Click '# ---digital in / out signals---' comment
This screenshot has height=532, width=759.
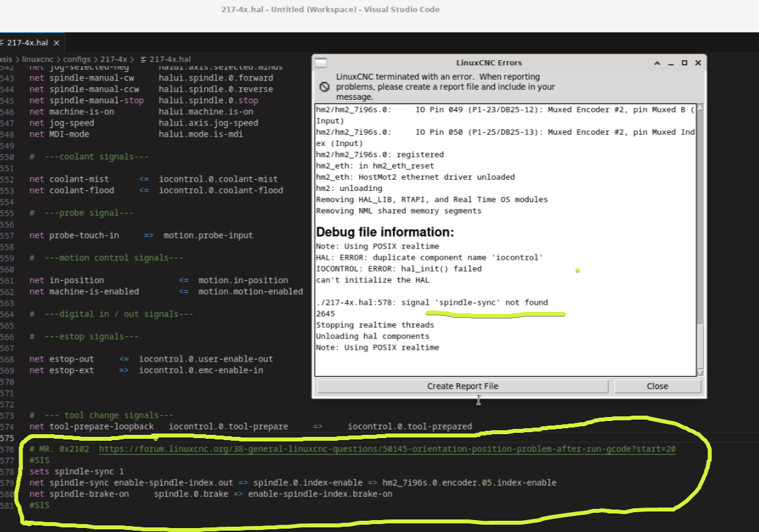pyautogui.click(x=111, y=314)
